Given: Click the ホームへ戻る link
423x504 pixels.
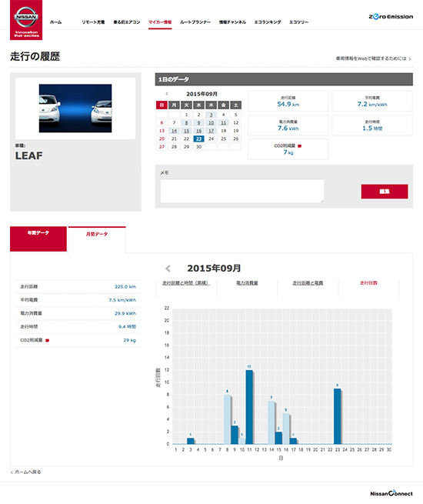Looking at the screenshot, I should click(25, 472).
